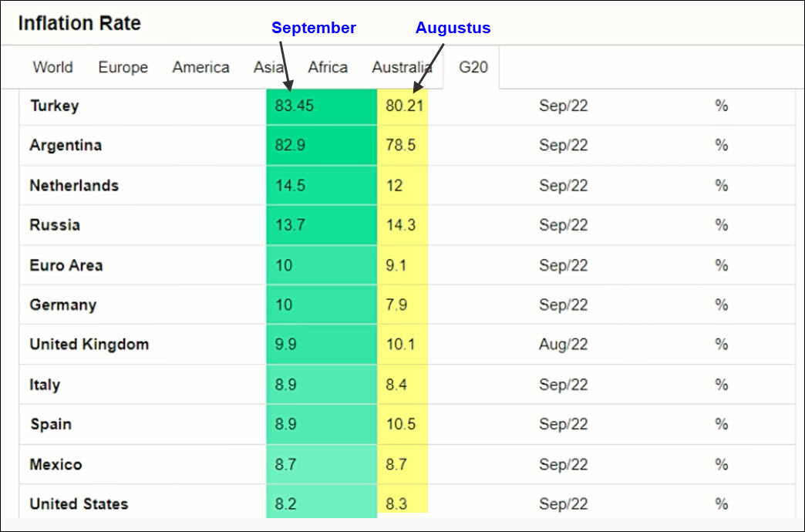Open the Turkey country link
Screen dimensions: 805x532
pos(54,106)
